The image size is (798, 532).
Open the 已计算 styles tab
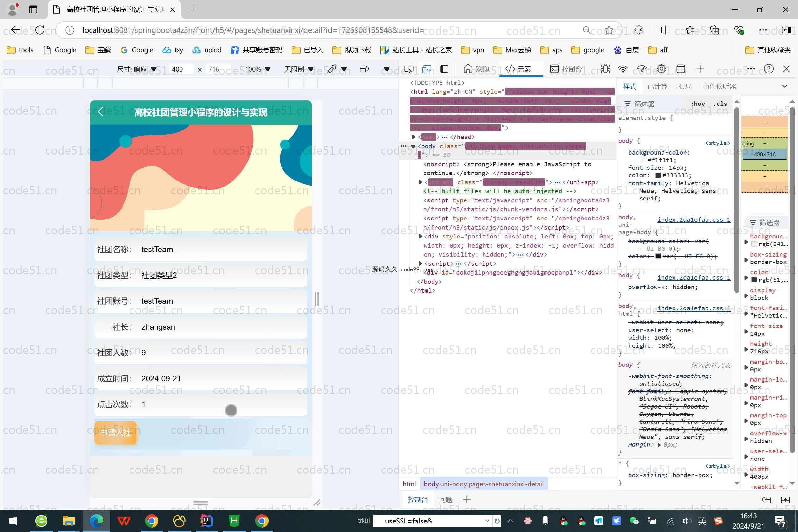[x=657, y=86]
